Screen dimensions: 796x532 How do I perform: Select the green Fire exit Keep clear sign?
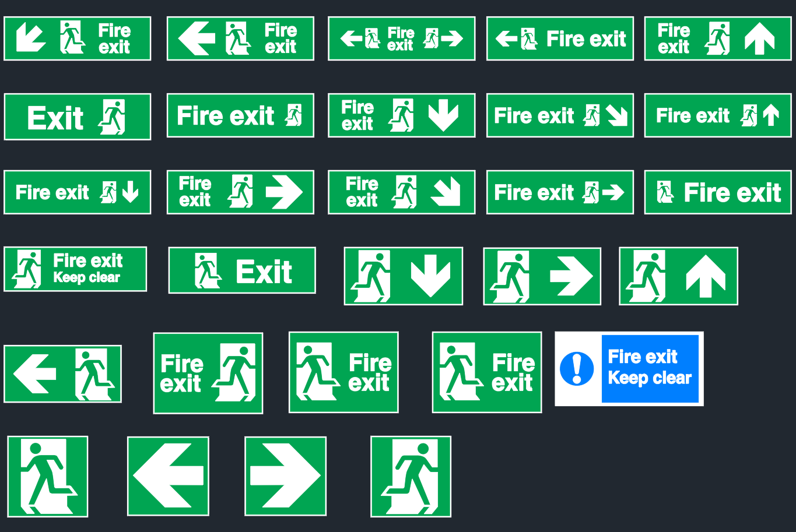[x=75, y=269]
